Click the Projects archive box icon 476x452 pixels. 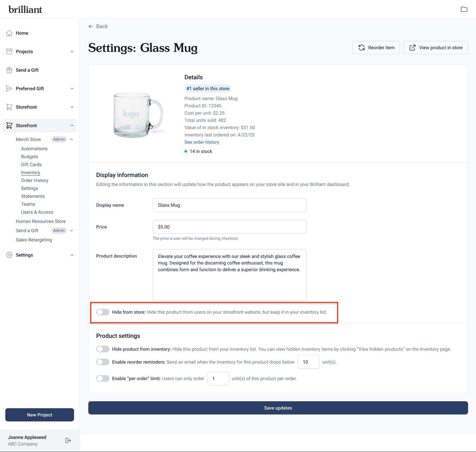coord(9,52)
